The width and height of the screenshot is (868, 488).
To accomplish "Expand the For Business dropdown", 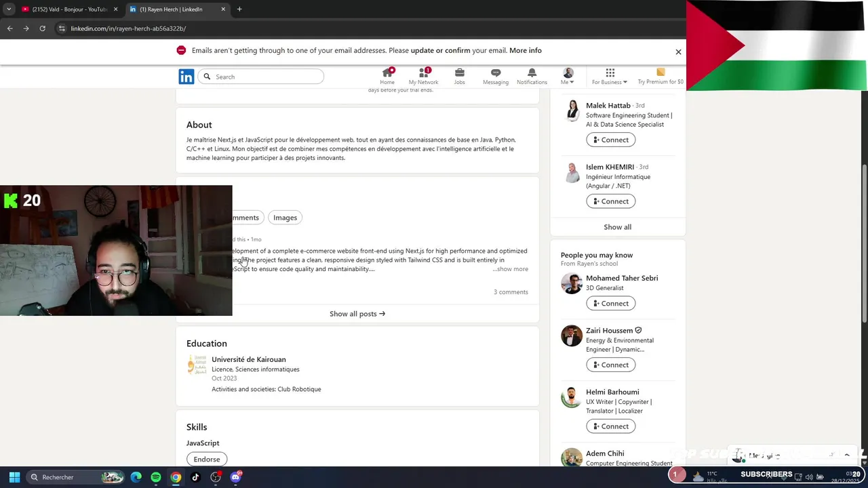I will point(610,77).
